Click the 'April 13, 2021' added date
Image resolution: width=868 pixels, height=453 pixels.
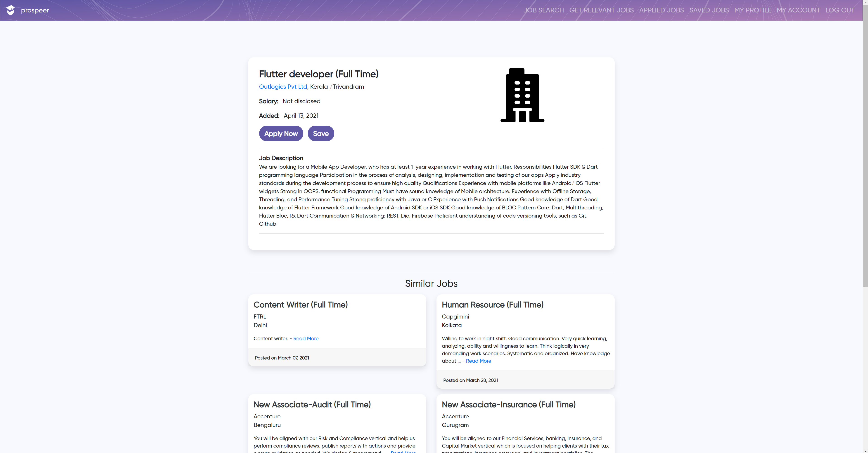[x=301, y=116]
